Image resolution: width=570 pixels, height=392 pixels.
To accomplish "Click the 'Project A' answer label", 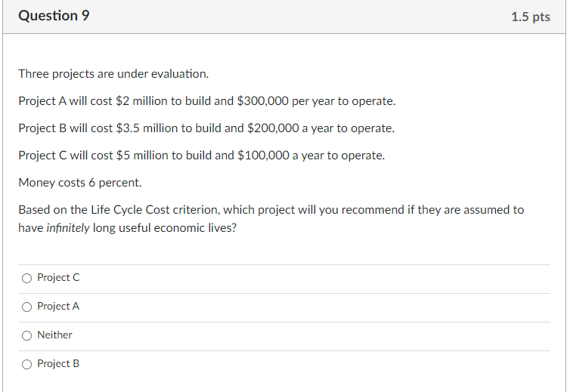I will point(58,307).
